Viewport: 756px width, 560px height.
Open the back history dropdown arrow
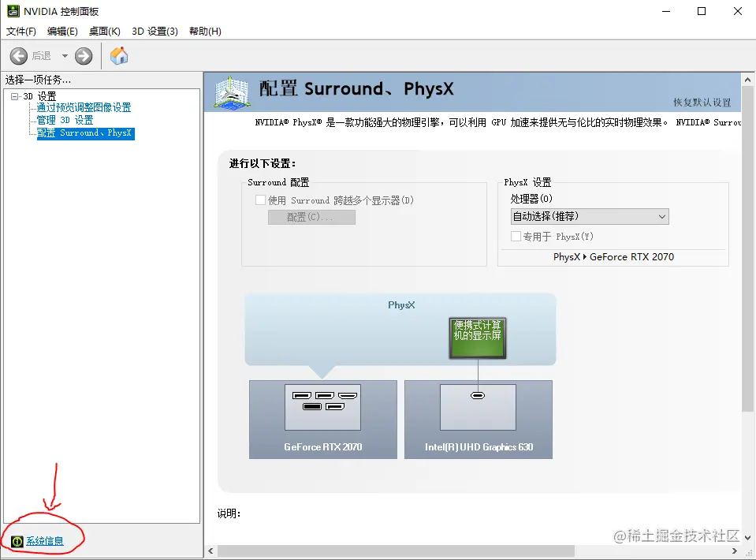point(65,56)
